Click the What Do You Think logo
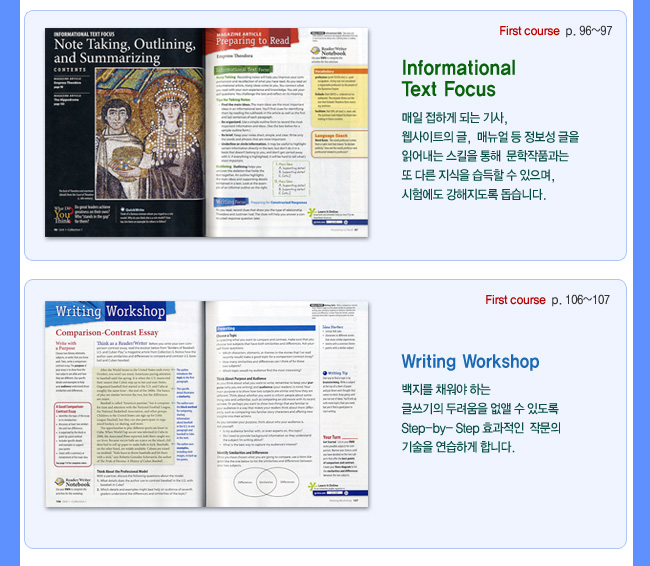 pyautogui.click(x=65, y=214)
